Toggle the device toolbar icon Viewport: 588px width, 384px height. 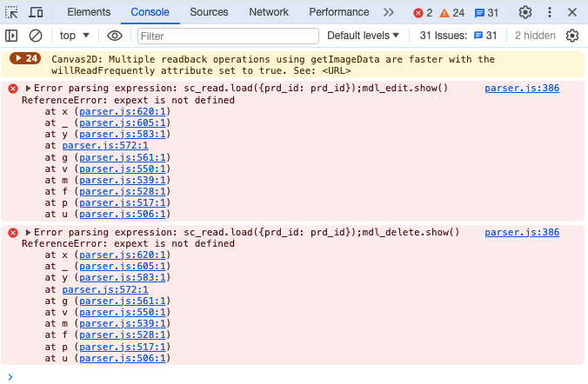point(36,12)
